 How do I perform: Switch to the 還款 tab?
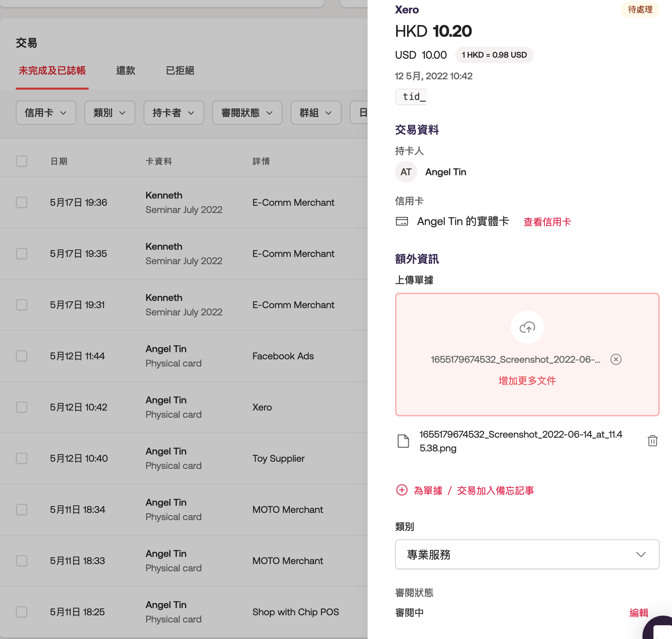(125, 71)
